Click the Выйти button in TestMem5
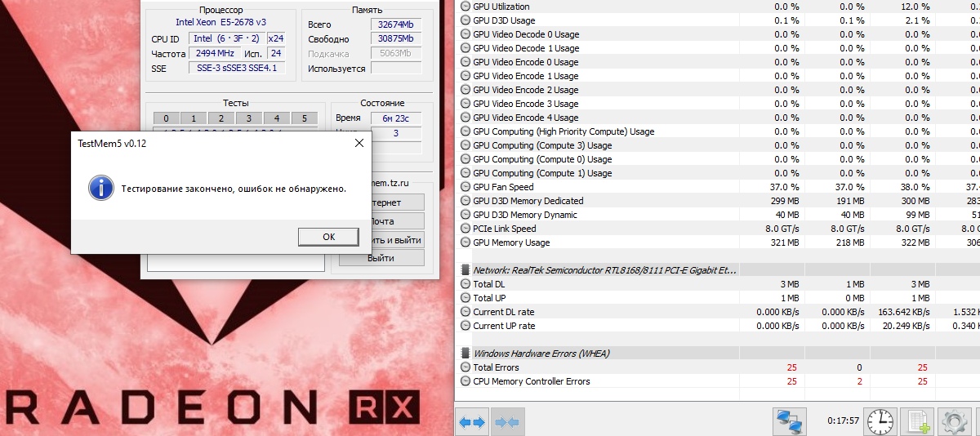980x436 pixels. click(381, 258)
